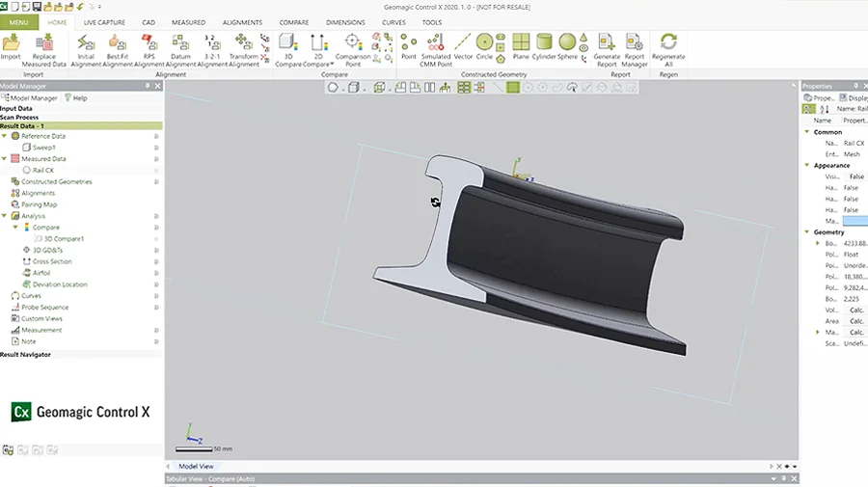
Task: Open the 2D Compare dropdown arrow
Action: point(333,65)
